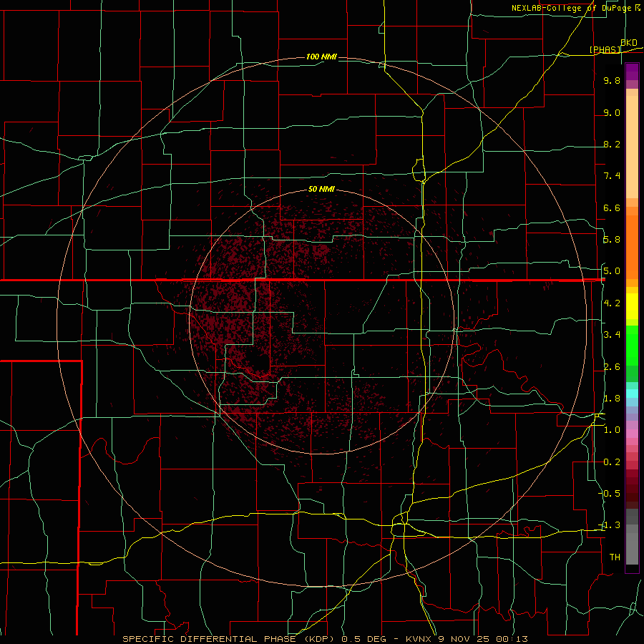
Task: Click the 100 NMI range ring label
Action: [321, 57]
